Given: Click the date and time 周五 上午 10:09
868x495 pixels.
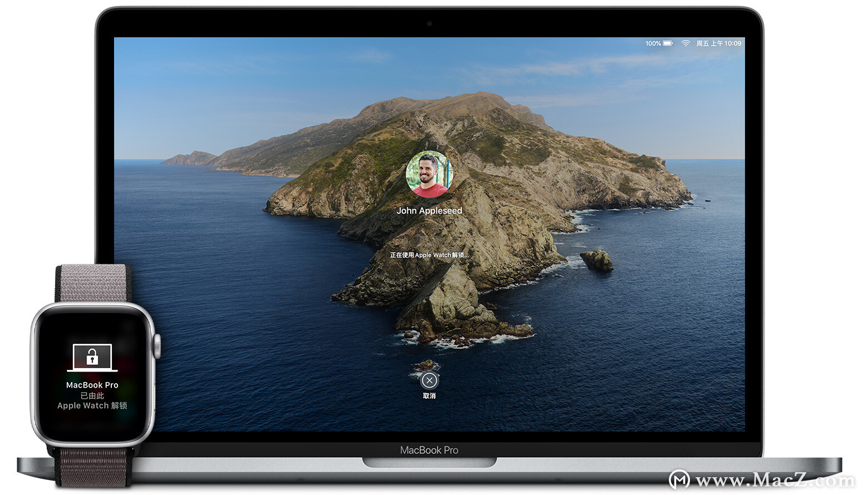Looking at the screenshot, I should (x=719, y=43).
